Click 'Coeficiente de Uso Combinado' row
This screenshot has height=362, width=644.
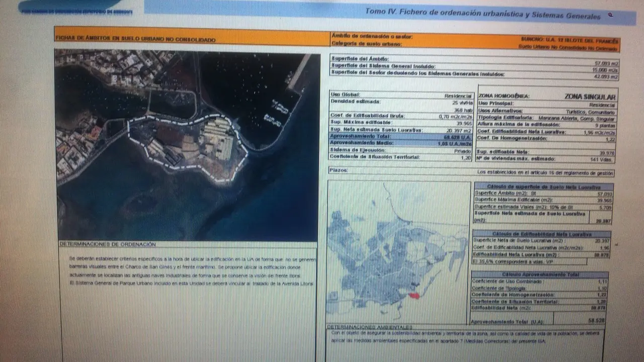click(540, 282)
